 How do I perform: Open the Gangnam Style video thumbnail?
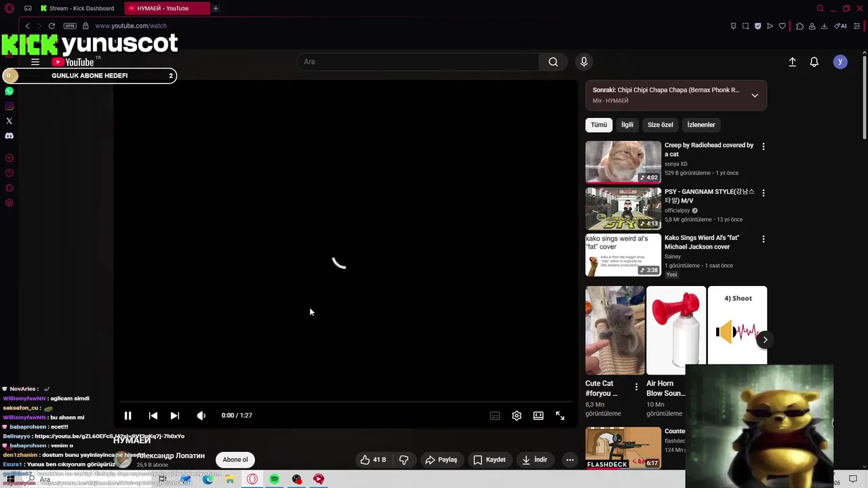coord(623,209)
